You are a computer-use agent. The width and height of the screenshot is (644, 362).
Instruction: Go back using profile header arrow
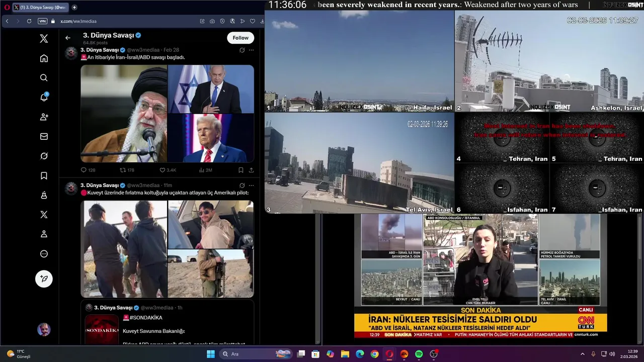coord(68,38)
